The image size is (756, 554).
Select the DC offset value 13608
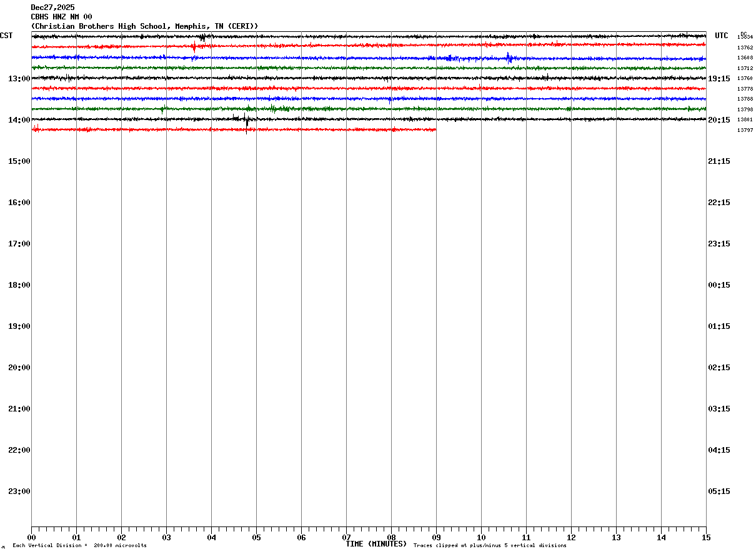click(745, 58)
